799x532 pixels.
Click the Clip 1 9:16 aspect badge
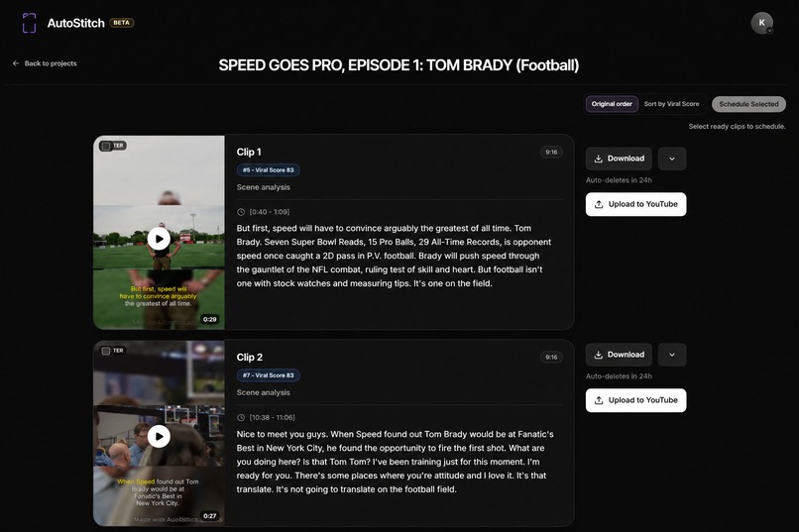tap(551, 152)
